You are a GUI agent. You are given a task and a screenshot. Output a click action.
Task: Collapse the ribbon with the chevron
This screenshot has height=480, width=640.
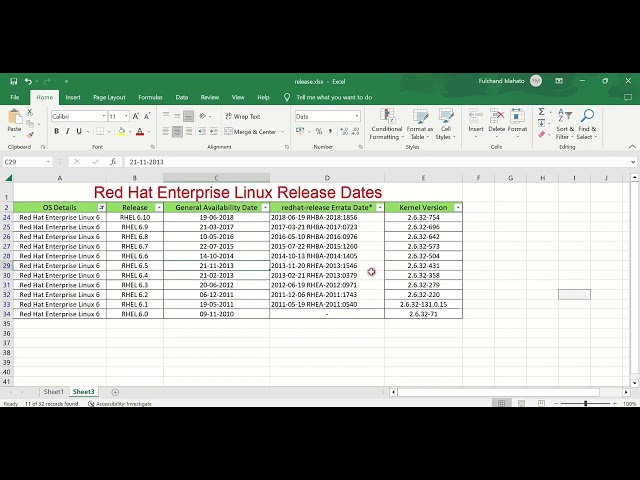pos(632,147)
